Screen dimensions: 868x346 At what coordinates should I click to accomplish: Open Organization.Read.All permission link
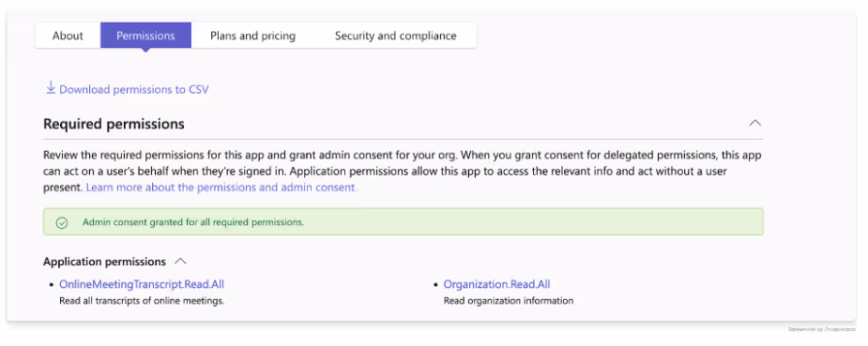coord(497,284)
